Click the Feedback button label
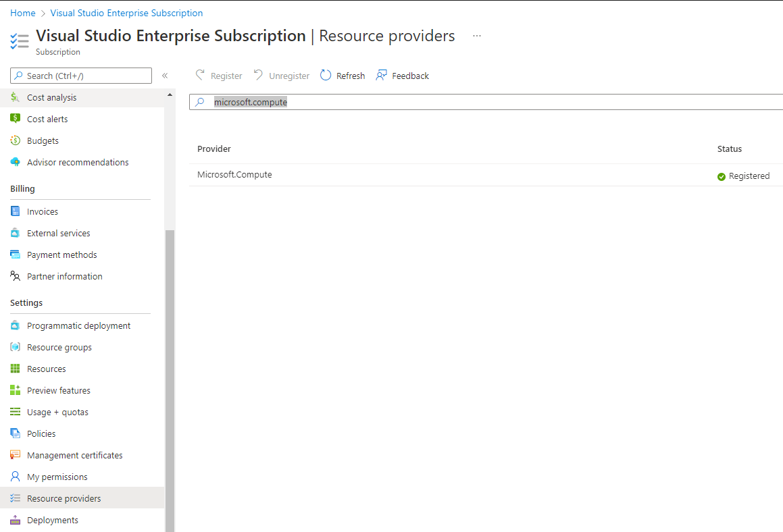The height and width of the screenshot is (532, 783). pos(411,76)
